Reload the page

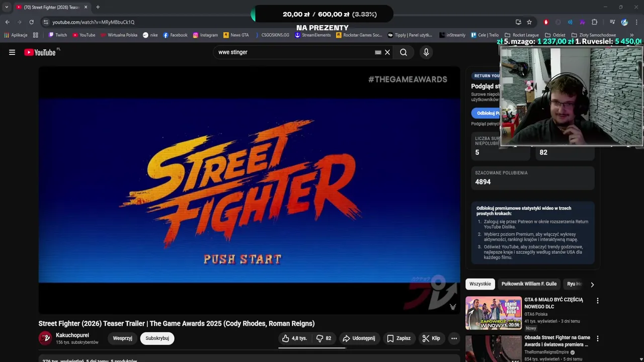(31, 22)
